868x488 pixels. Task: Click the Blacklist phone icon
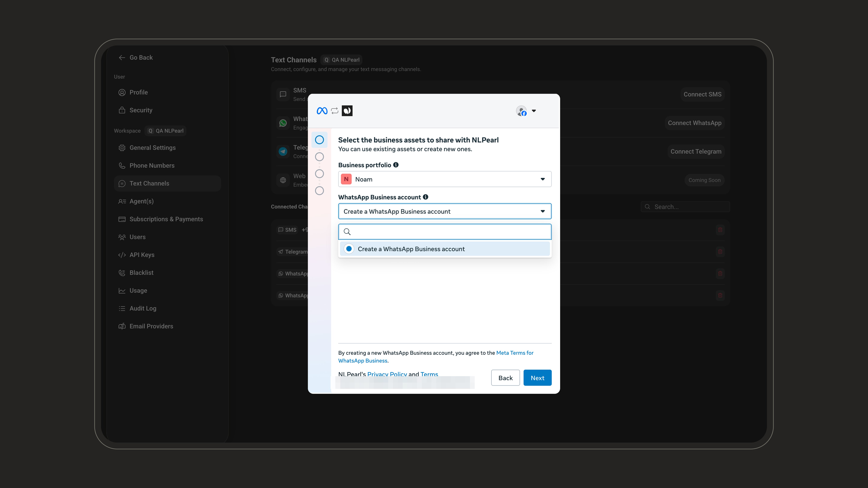point(122,273)
